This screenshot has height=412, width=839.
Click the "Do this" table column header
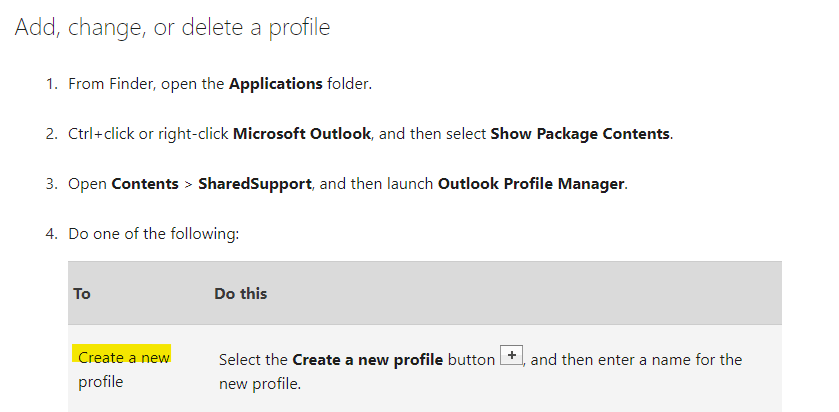pos(240,294)
